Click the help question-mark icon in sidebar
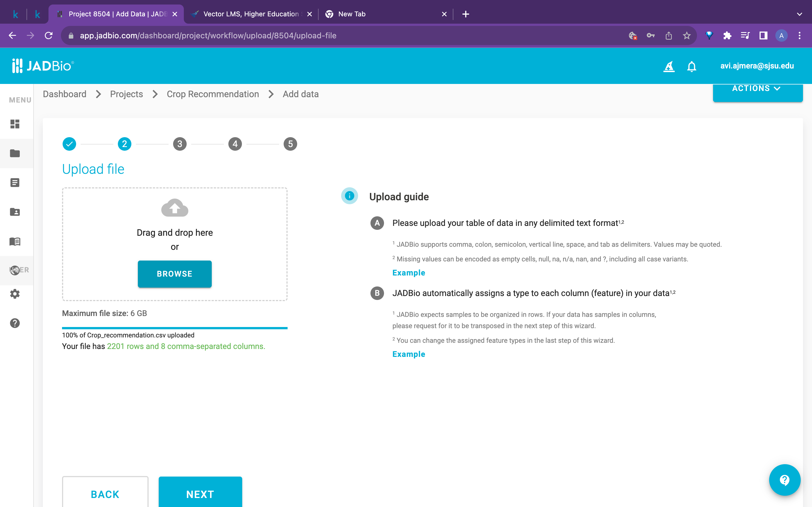This screenshot has height=507, width=812. (15, 323)
